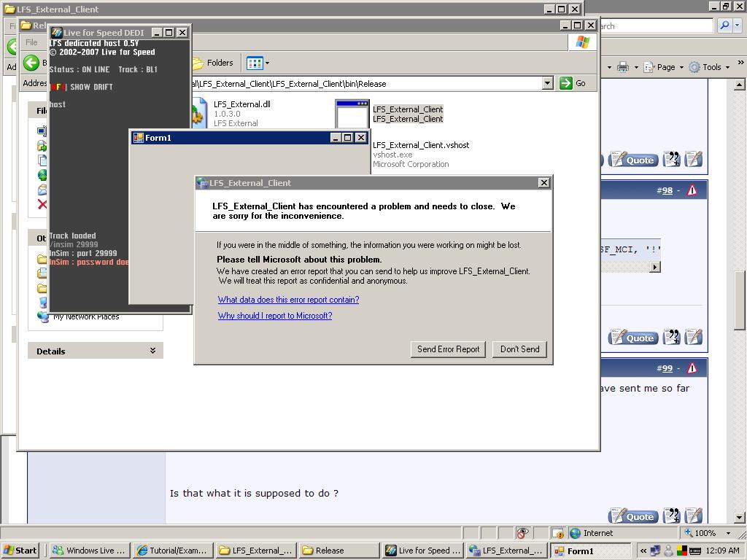Image resolution: width=747 pixels, height=560 pixels.
Task: Click the Quote button above post #99
Action: coord(634,338)
